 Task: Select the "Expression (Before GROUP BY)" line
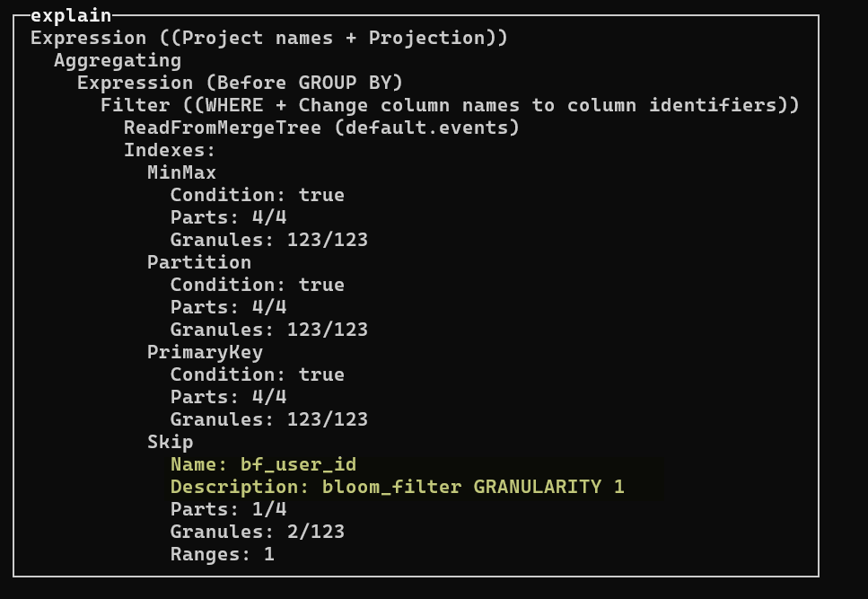(x=240, y=83)
